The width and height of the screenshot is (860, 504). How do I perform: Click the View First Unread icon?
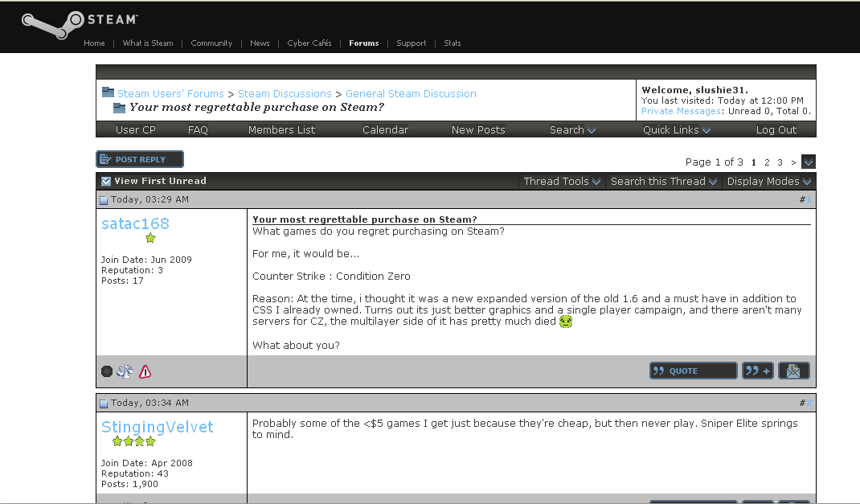pyautogui.click(x=106, y=182)
